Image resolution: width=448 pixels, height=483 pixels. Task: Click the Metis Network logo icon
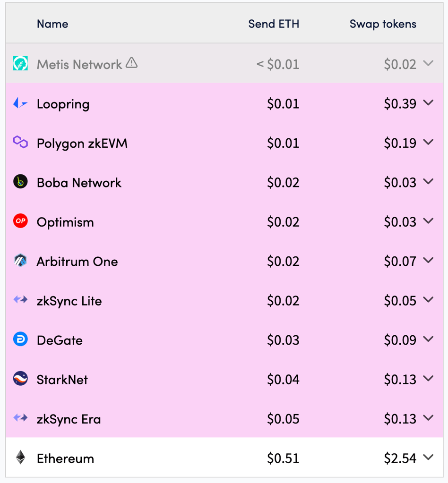[20, 64]
